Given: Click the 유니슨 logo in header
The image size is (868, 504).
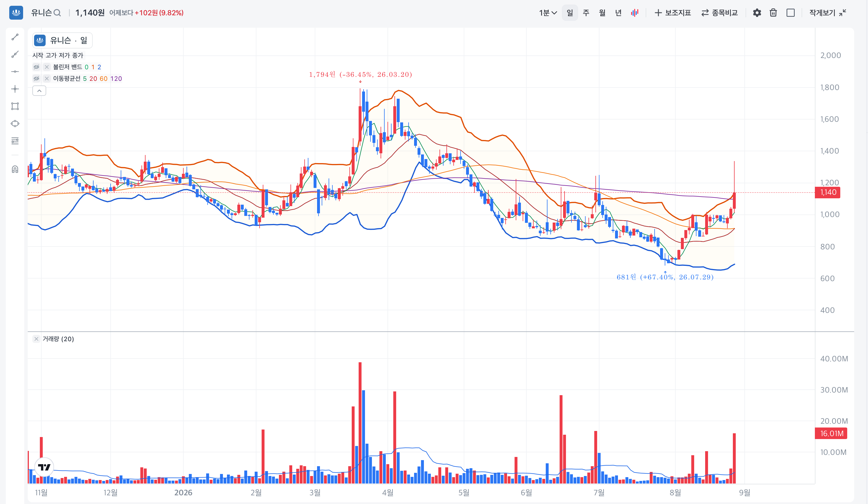Looking at the screenshot, I should tap(16, 13).
